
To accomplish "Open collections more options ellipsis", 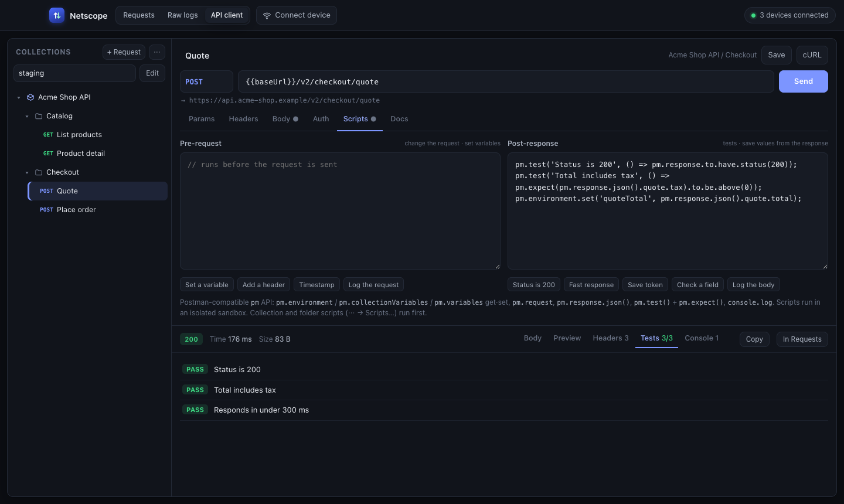I will click(x=157, y=52).
